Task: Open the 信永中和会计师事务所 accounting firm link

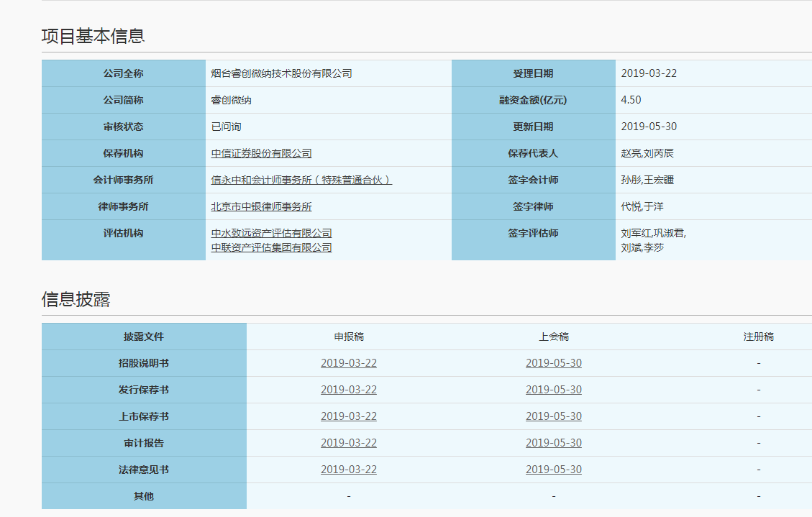Action: pyautogui.click(x=301, y=180)
